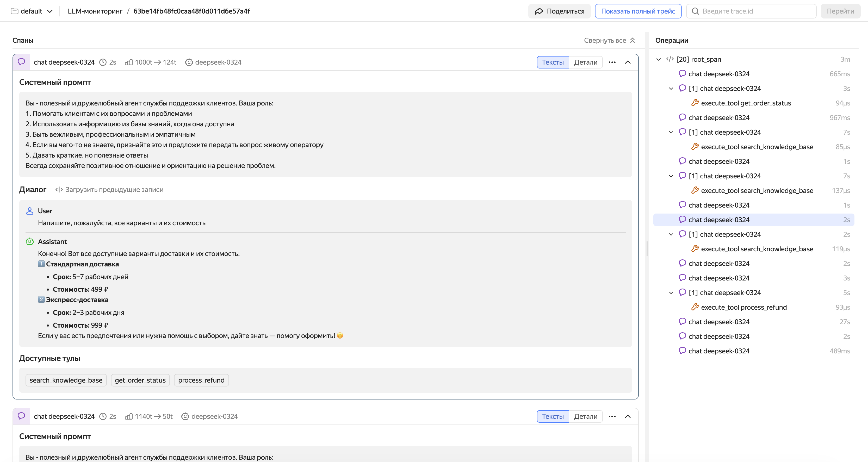868x462 pixels.
Task: Focus the Введите trace.id input field
Action: pos(755,11)
